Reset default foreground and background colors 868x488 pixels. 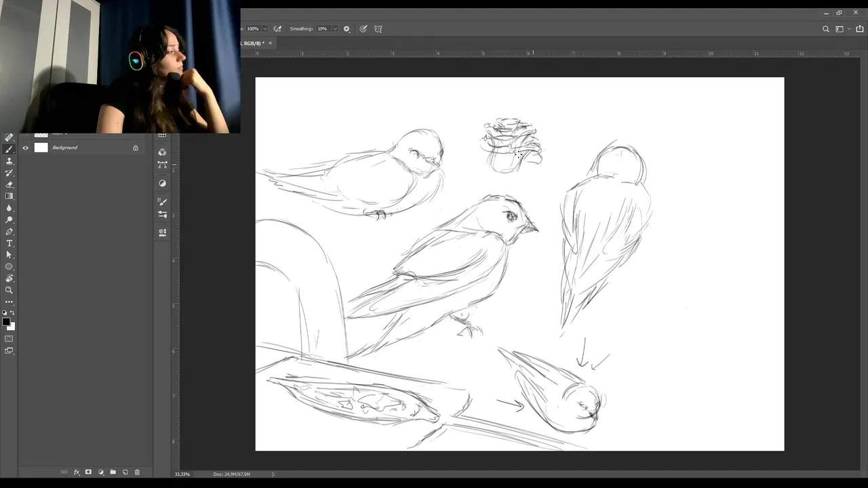point(5,312)
